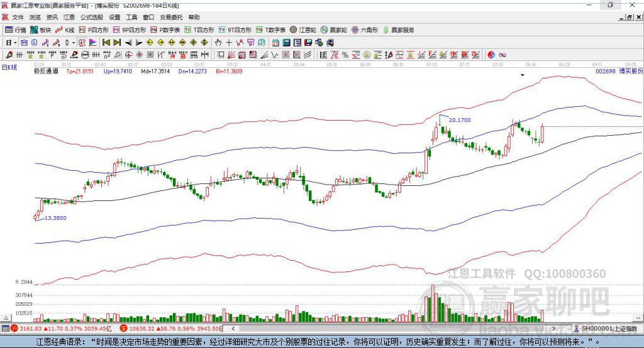Open the 六角形 hexagon tool
This screenshot has height=348, width=644.
365,30
